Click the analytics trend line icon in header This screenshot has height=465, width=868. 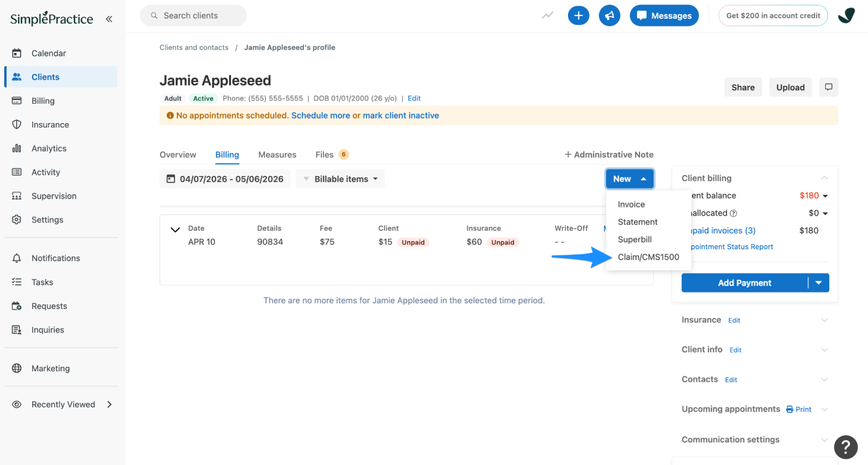tap(548, 16)
